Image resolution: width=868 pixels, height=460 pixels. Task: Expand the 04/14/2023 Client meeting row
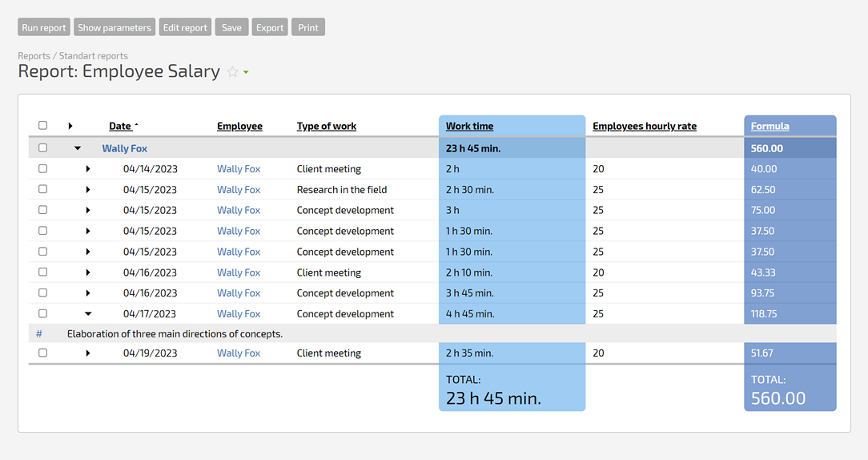coord(88,169)
